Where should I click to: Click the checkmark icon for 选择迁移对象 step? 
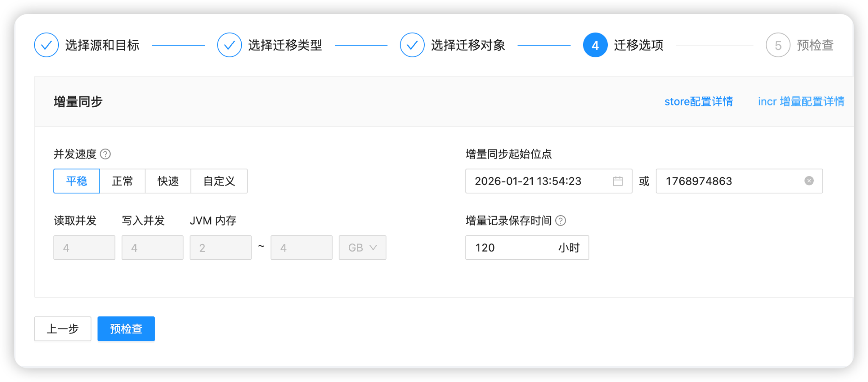[412, 45]
